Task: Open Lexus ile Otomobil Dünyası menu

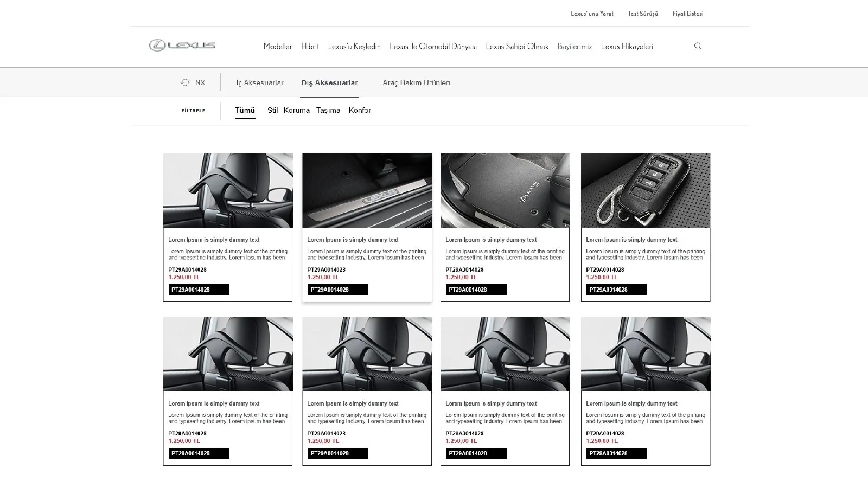Action: pos(433,47)
